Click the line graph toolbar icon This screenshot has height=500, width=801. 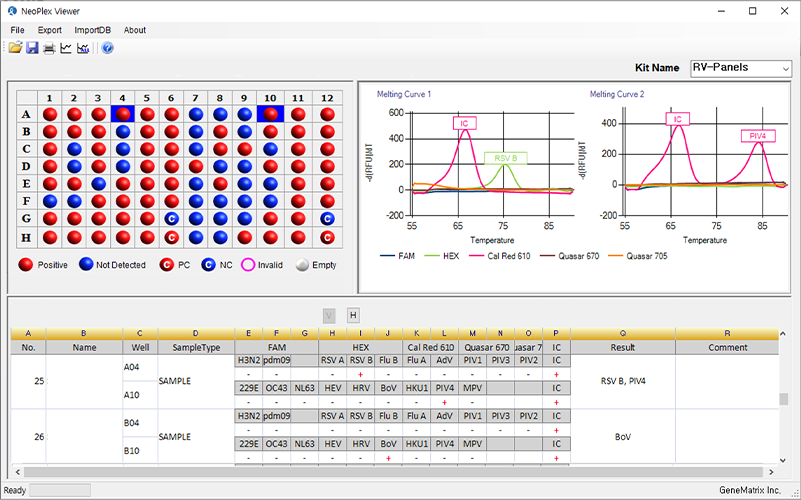pyautogui.click(x=66, y=48)
